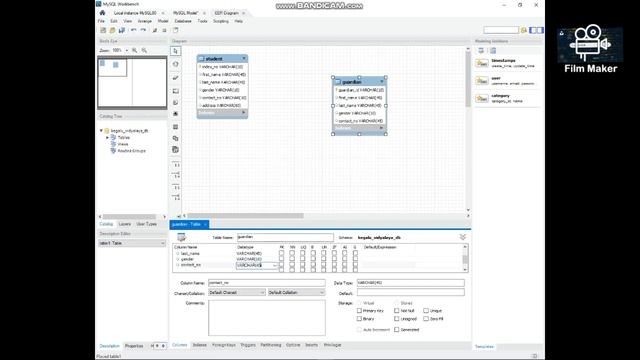Toggle PK checkbox for last_name row
This screenshot has width=640, height=360.
tap(281, 253)
